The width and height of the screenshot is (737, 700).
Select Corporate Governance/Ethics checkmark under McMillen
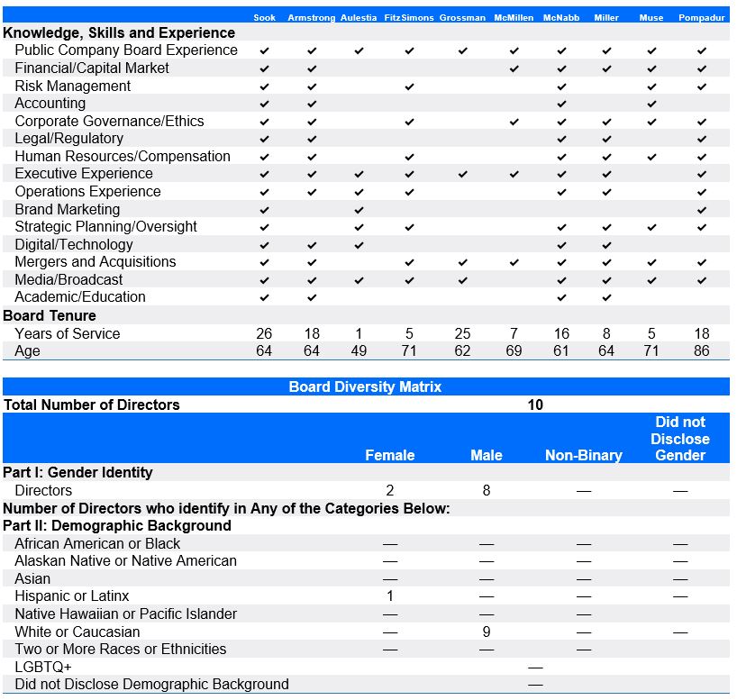[514, 122]
